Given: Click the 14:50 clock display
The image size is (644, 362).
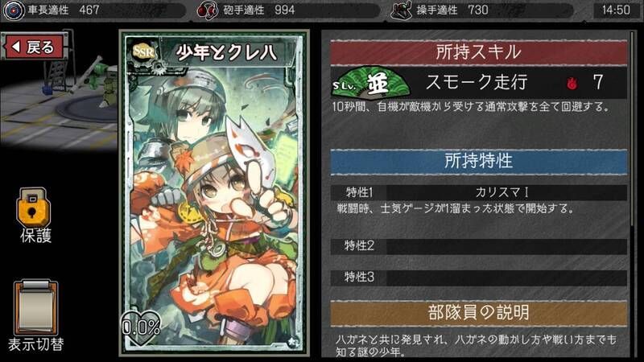Looking at the screenshot, I should pyautogui.click(x=616, y=10).
